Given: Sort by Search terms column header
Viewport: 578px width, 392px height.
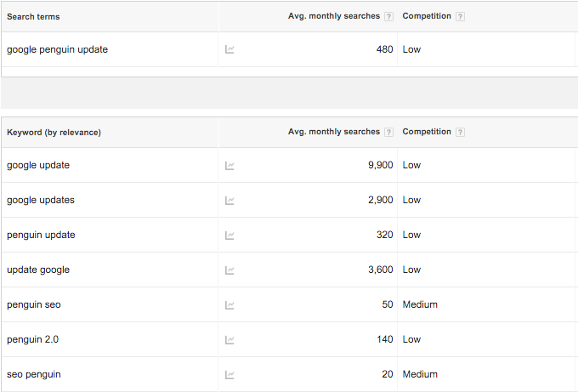Looking at the screenshot, I should (33, 17).
